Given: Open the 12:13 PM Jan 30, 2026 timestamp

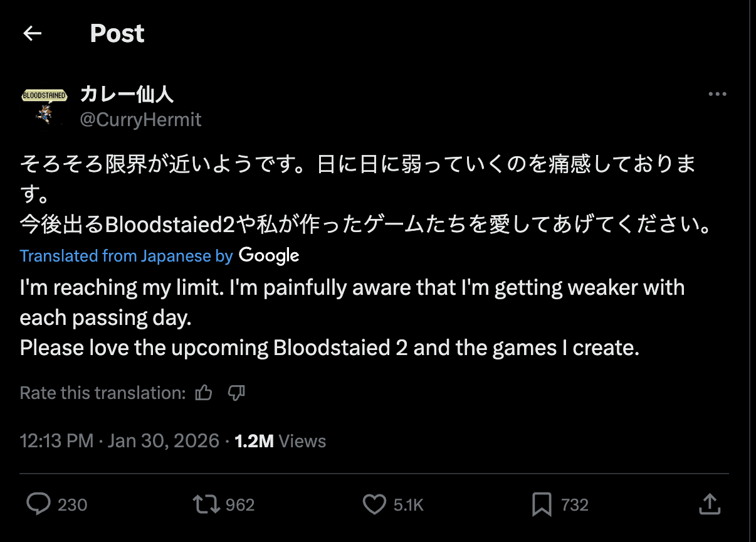Looking at the screenshot, I should click(x=119, y=441).
